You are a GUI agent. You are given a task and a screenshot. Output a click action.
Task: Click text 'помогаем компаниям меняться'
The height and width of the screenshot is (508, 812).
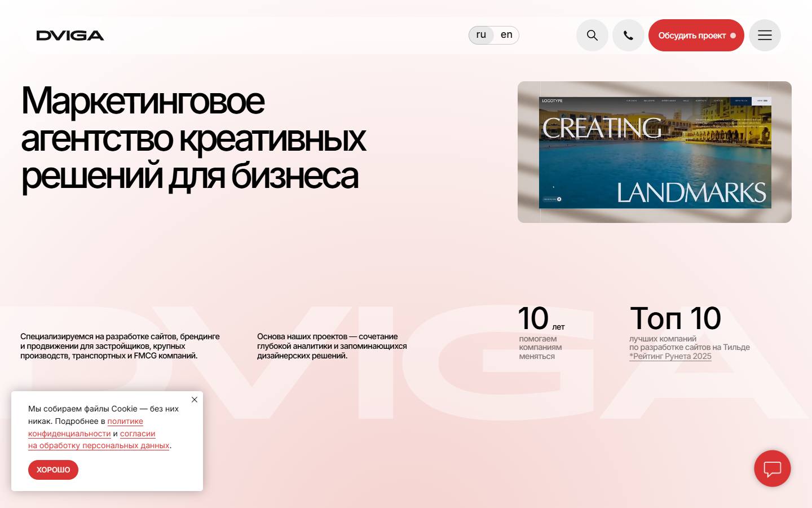tap(540, 348)
